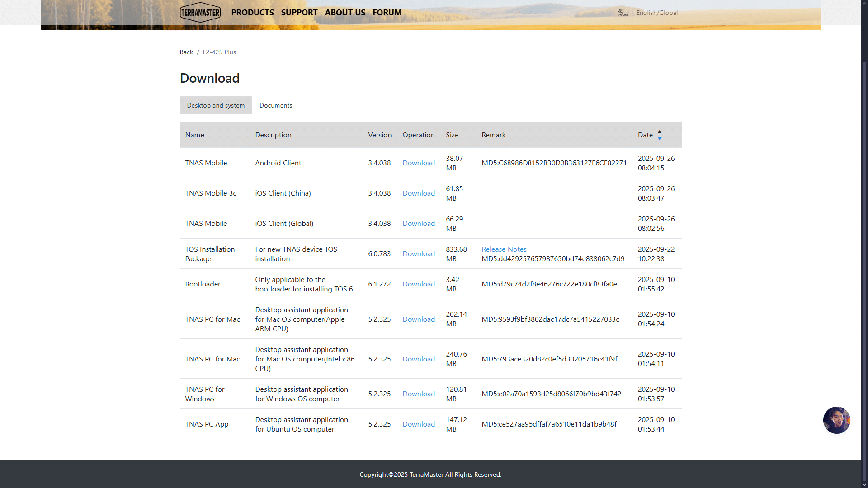
Task: Open the PRODUCTS menu
Action: click(x=252, y=13)
